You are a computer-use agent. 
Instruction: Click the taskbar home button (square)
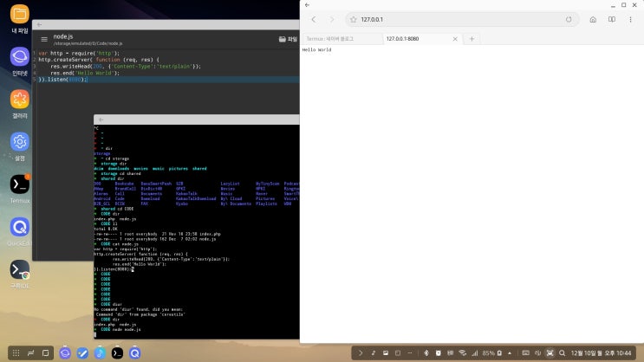[x=46, y=353]
